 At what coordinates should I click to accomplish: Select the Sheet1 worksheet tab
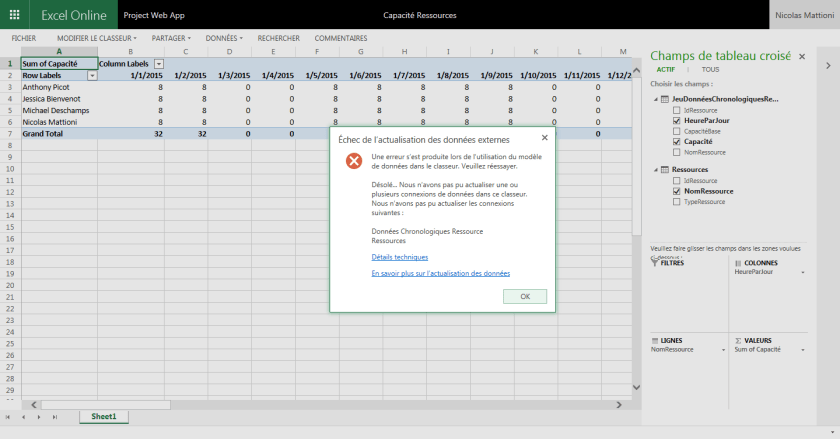tap(104, 416)
